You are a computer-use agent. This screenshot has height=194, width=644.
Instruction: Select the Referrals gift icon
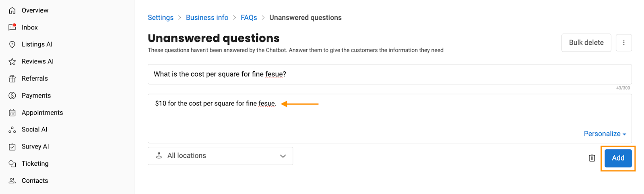coord(12,79)
